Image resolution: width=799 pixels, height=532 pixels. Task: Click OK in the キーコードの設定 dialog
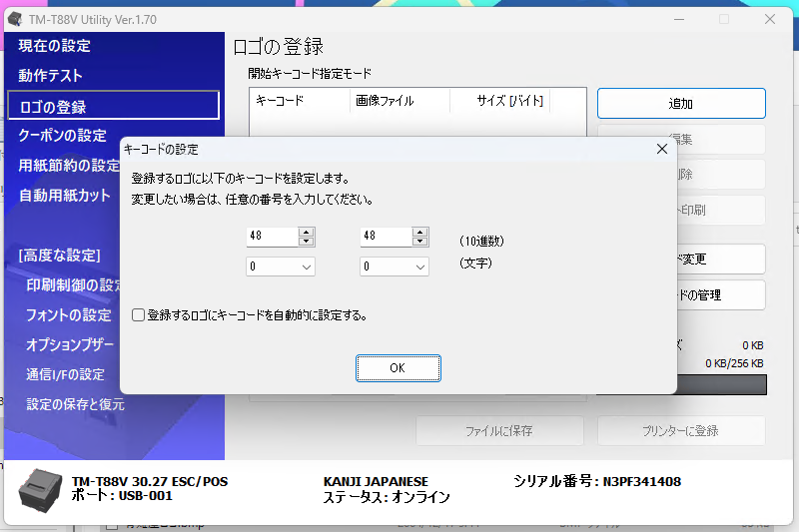coord(398,368)
